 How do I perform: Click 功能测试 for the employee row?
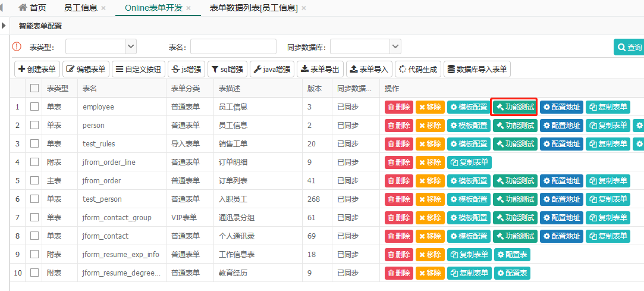pyautogui.click(x=514, y=107)
